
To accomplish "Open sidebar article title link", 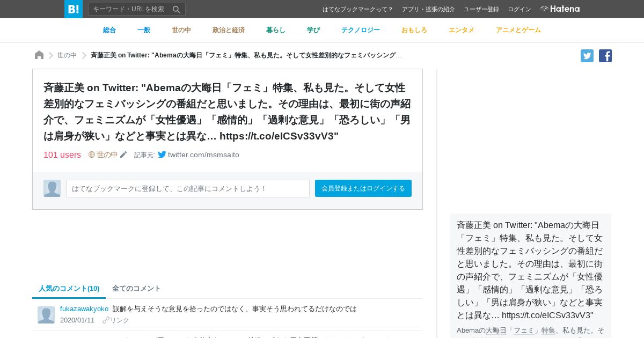I will click(x=530, y=270).
